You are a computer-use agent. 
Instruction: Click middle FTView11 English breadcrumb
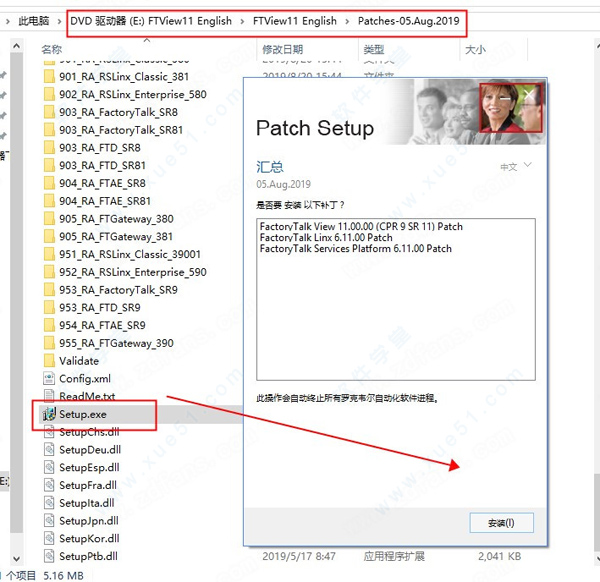coord(295,21)
